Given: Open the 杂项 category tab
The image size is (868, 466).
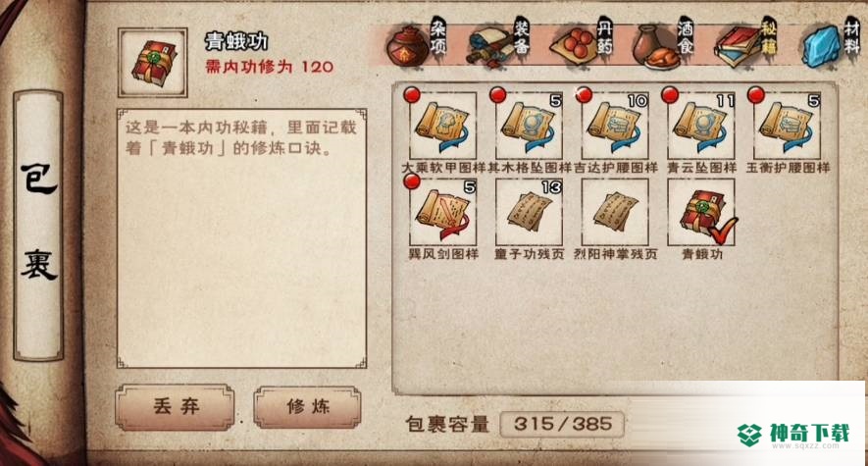Looking at the screenshot, I should [417, 43].
